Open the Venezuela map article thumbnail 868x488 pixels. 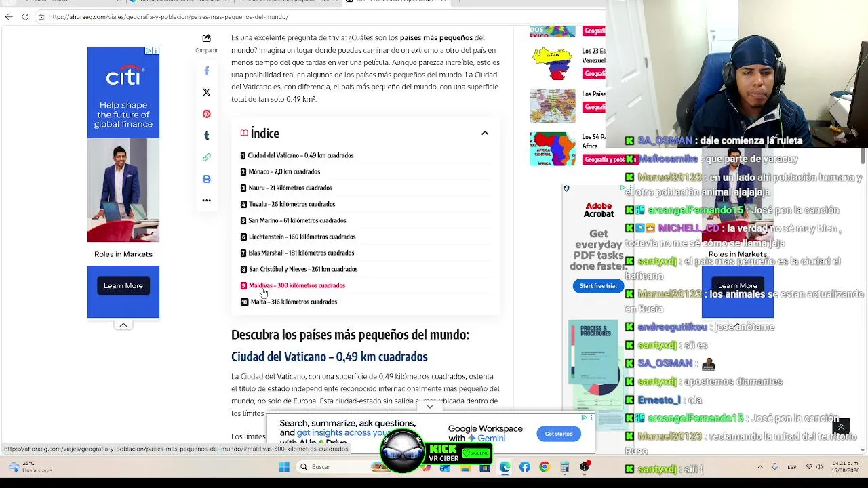pos(553,63)
